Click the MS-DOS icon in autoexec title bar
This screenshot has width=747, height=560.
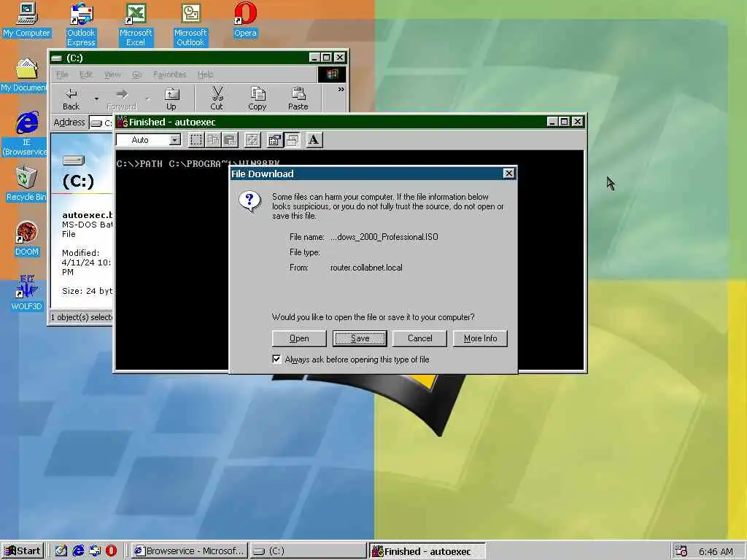coord(122,122)
